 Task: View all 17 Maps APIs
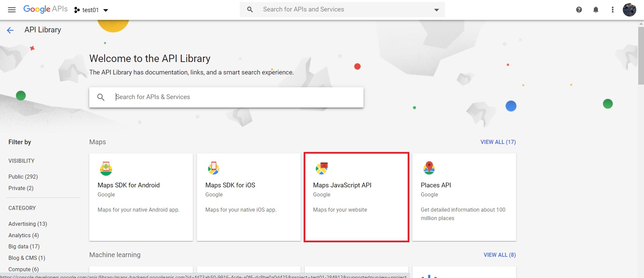(x=498, y=142)
